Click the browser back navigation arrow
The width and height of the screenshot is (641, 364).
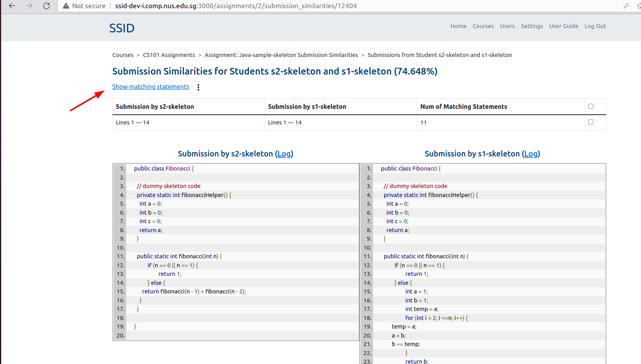click(x=11, y=6)
